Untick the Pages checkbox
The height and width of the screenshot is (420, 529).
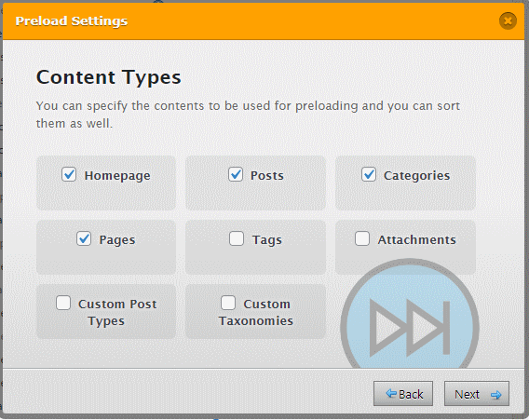pyautogui.click(x=84, y=238)
